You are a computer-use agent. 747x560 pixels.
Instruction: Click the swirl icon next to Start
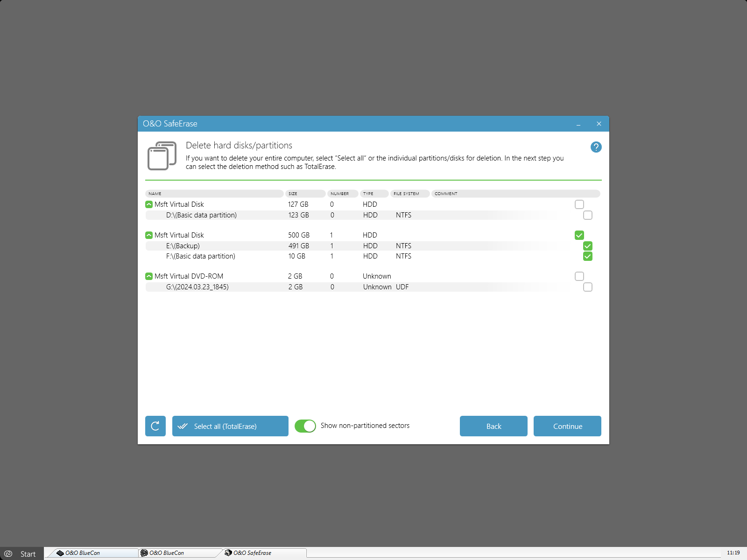(8, 553)
